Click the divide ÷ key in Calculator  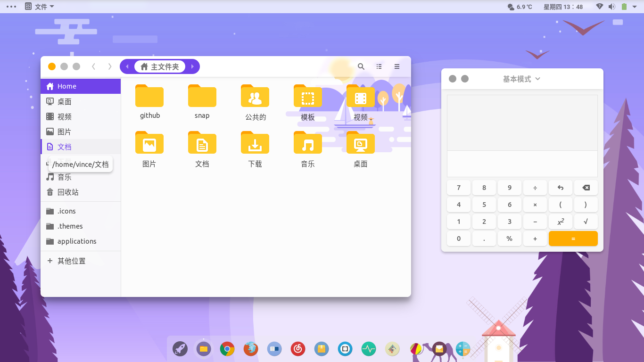[x=535, y=188]
